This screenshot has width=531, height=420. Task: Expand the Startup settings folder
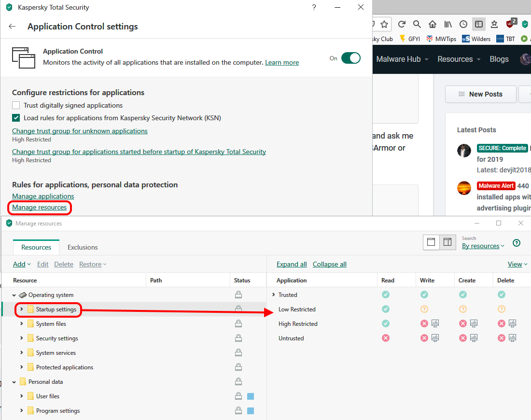pyautogui.click(x=22, y=309)
